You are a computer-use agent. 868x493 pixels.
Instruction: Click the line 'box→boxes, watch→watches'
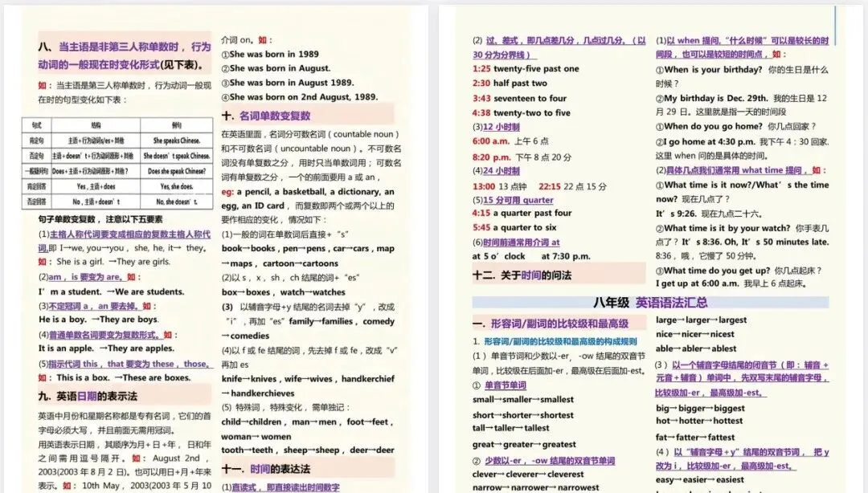point(284,292)
